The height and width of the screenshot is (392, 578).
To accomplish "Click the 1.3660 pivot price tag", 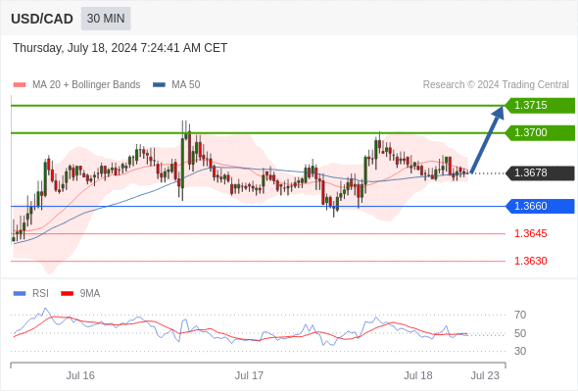I will point(540,206).
